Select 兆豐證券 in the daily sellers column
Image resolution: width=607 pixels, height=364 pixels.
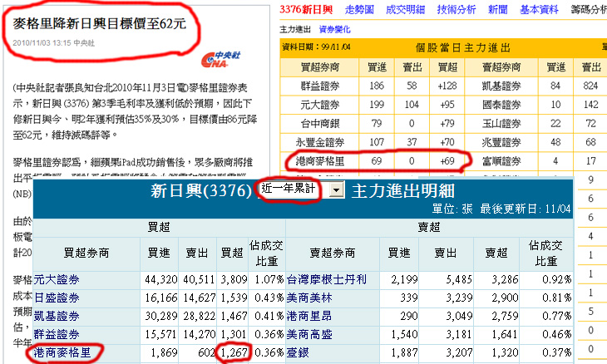501,142
